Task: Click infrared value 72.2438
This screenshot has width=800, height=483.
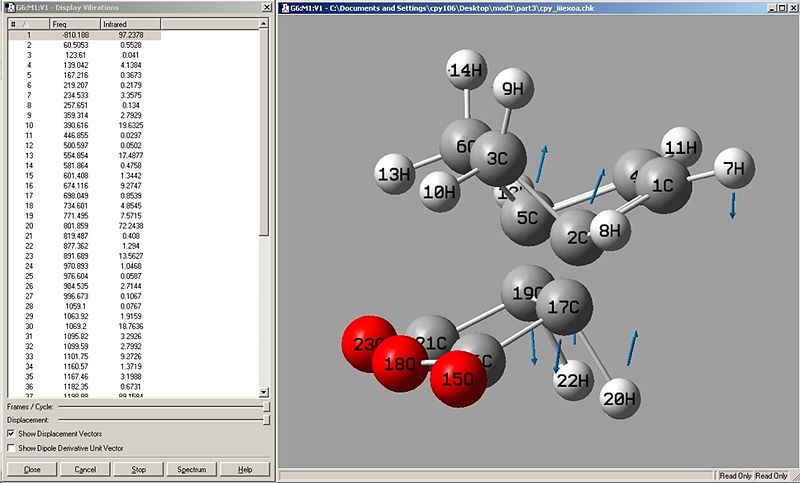Action: click(x=131, y=226)
